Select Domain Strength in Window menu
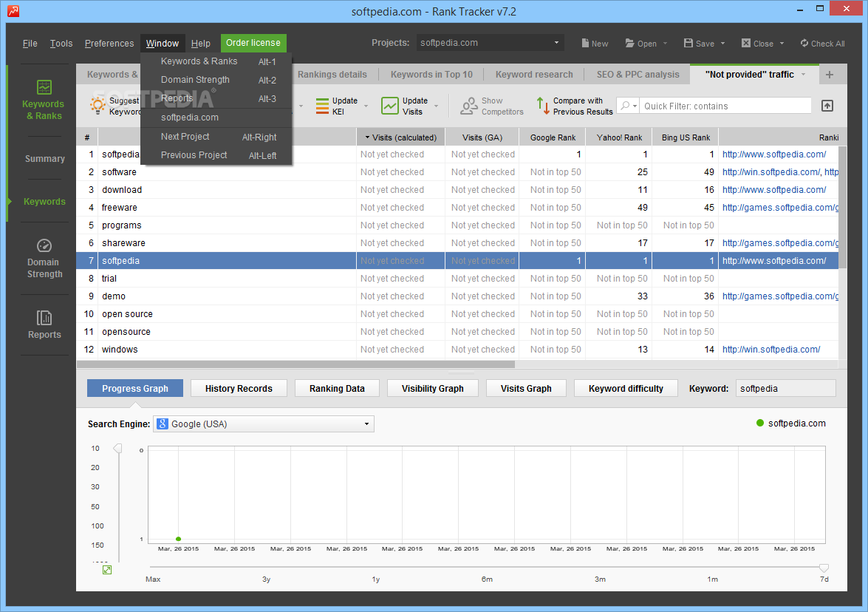868x612 pixels. pos(216,80)
